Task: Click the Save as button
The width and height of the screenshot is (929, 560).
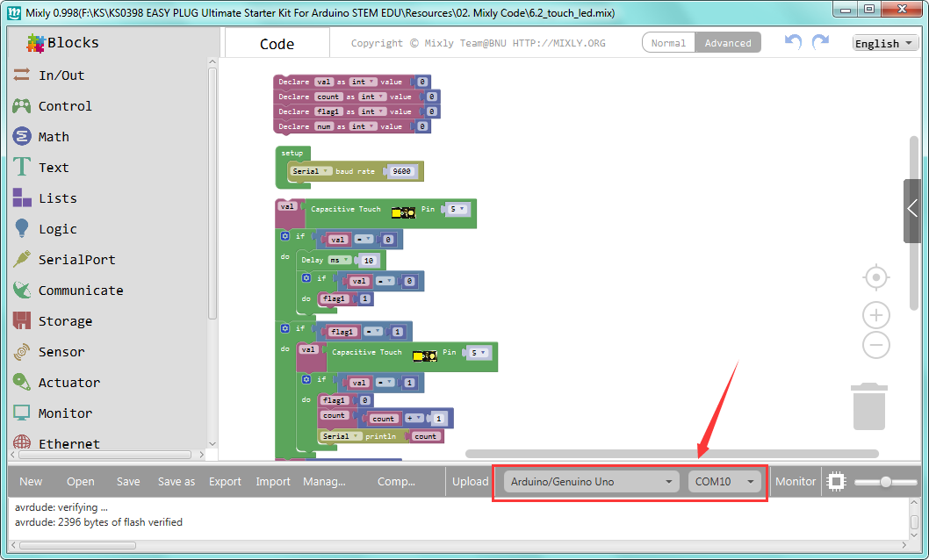Action: point(176,481)
